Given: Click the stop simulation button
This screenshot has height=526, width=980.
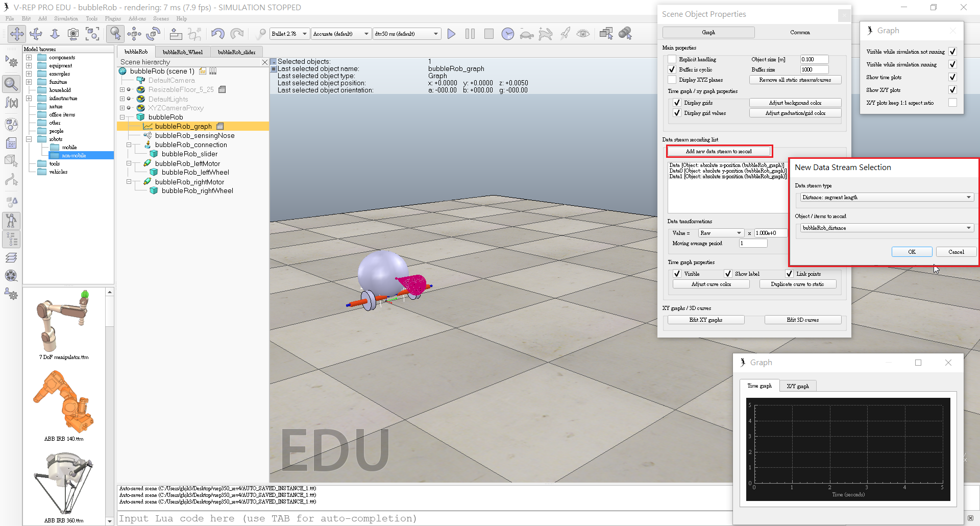Looking at the screenshot, I should click(489, 34).
